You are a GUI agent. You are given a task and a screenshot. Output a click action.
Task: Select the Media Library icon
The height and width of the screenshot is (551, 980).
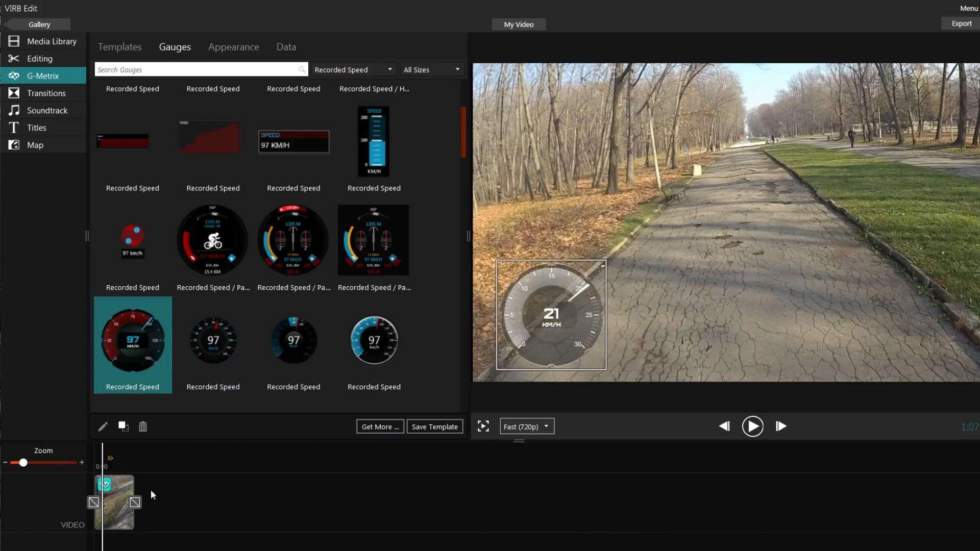tap(14, 41)
